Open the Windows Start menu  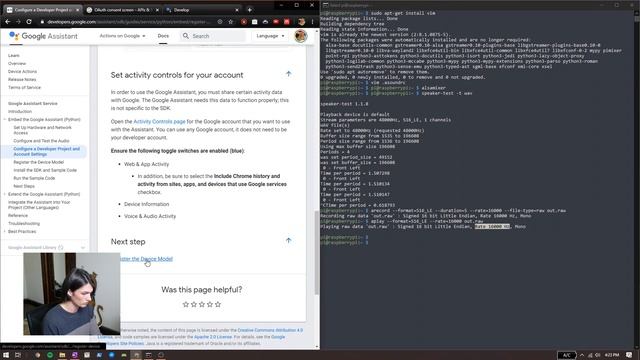(x=6, y=355)
